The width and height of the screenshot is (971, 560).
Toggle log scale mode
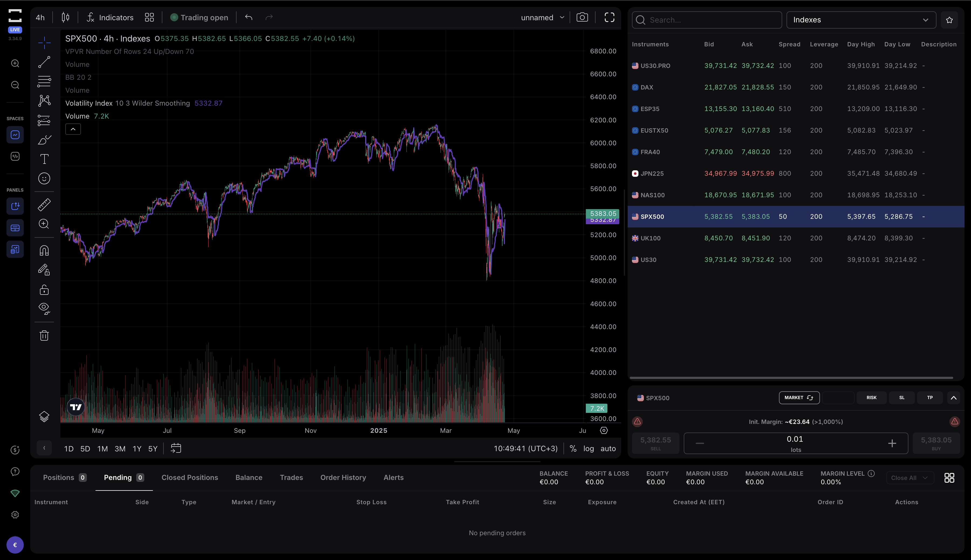point(589,449)
